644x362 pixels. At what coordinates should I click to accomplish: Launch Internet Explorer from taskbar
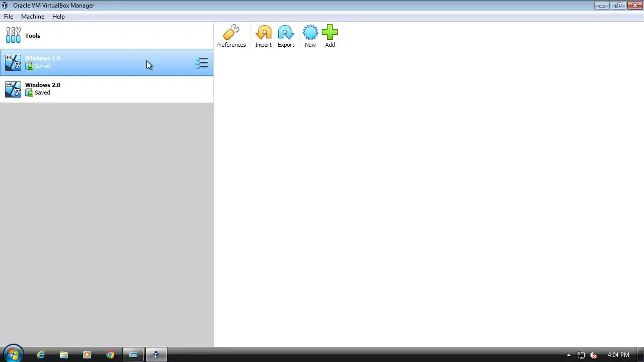point(41,354)
